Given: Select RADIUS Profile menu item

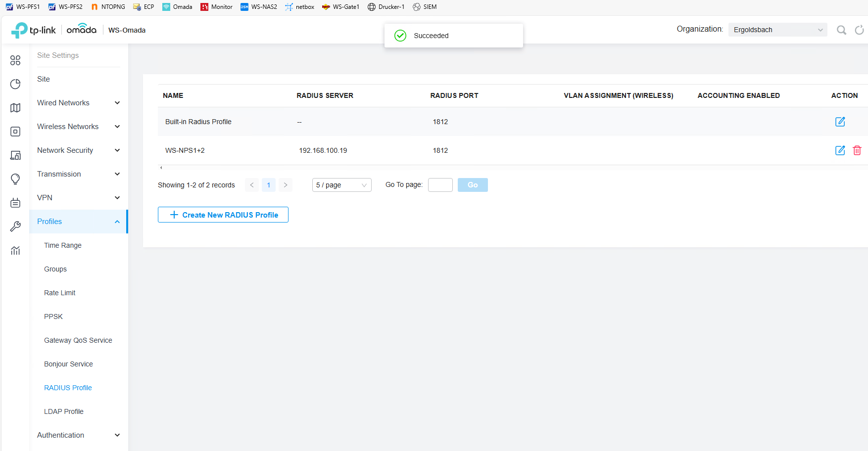Looking at the screenshot, I should click(x=68, y=388).
